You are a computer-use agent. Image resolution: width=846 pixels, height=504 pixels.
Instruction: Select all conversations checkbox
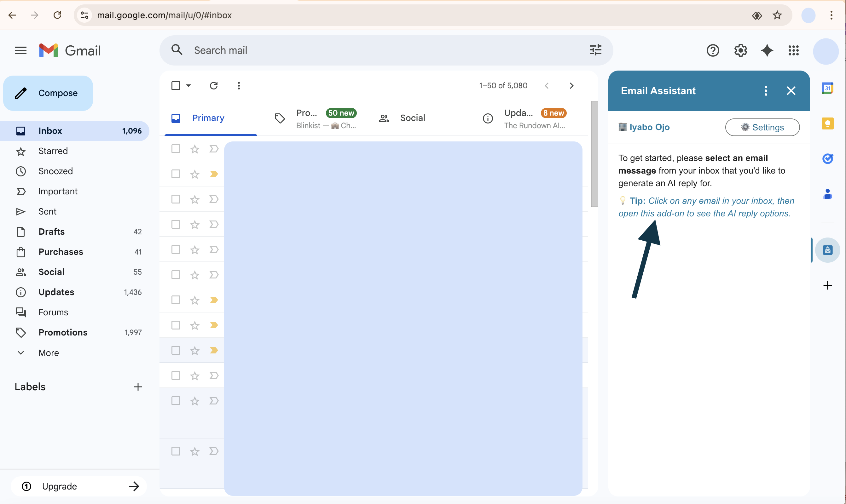pyautogui.click(x=176, y=86)
